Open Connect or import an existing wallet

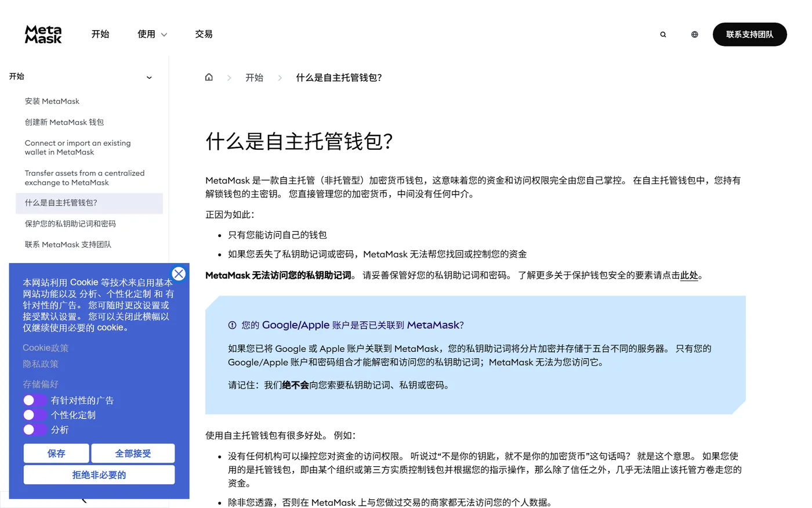[x=78, y=147]
